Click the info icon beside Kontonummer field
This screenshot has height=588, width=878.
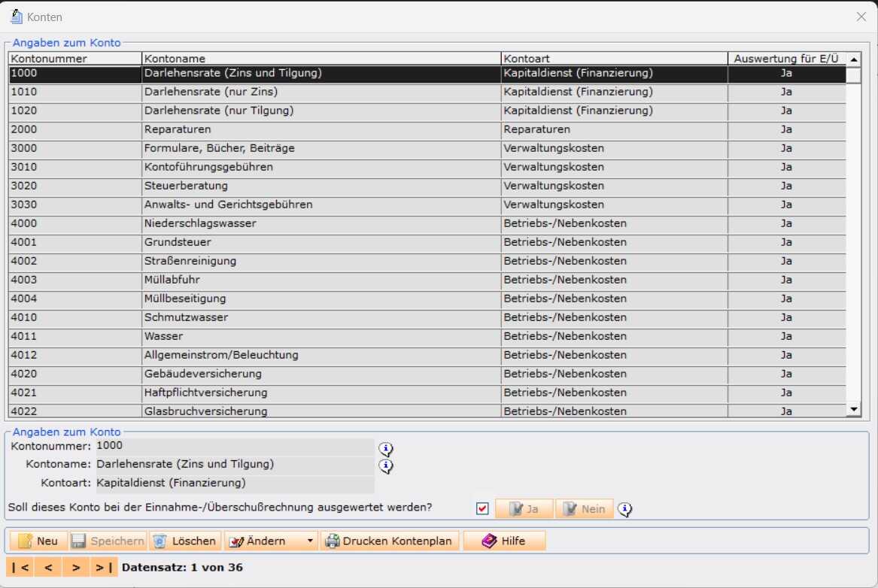(386, 449)
